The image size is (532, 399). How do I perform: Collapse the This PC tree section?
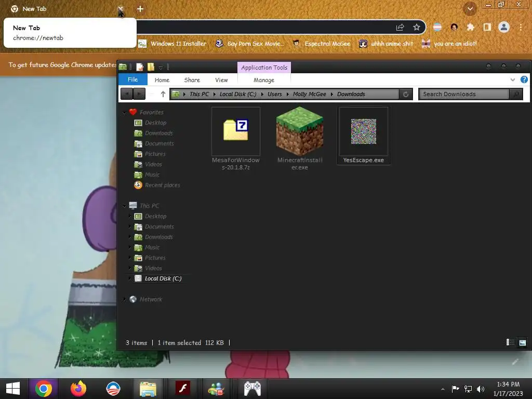[x=125, y=206]
